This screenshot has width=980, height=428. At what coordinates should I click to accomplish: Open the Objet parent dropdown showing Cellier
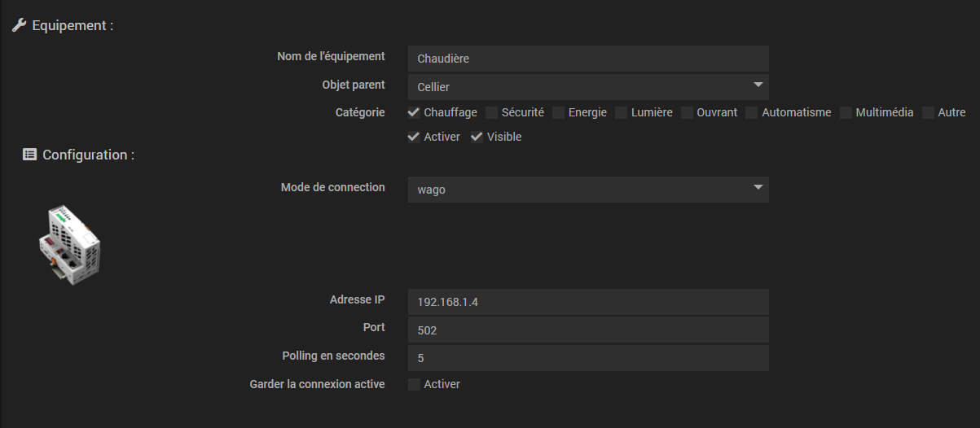tap(587, 86)
